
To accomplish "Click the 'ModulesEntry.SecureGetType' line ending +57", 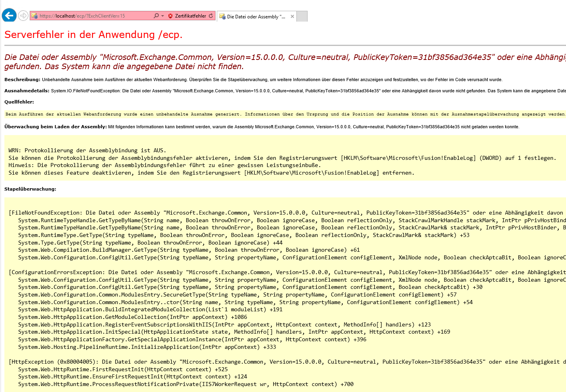I will (237, 294).
